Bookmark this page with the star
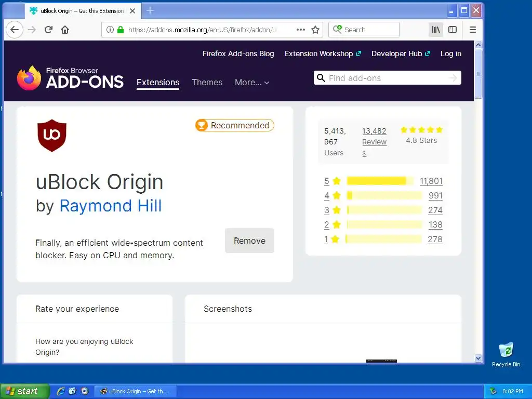Viewport: 532px width, 399px height. point(315,30)
